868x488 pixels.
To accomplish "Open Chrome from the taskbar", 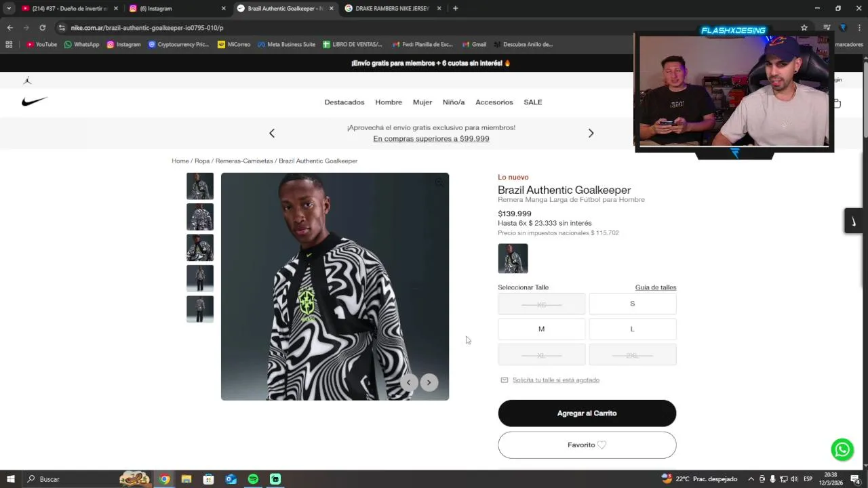I will pos(164,479).
